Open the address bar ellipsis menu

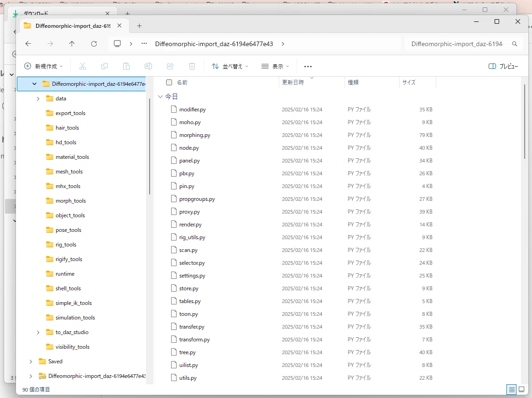tap(144, 44)
